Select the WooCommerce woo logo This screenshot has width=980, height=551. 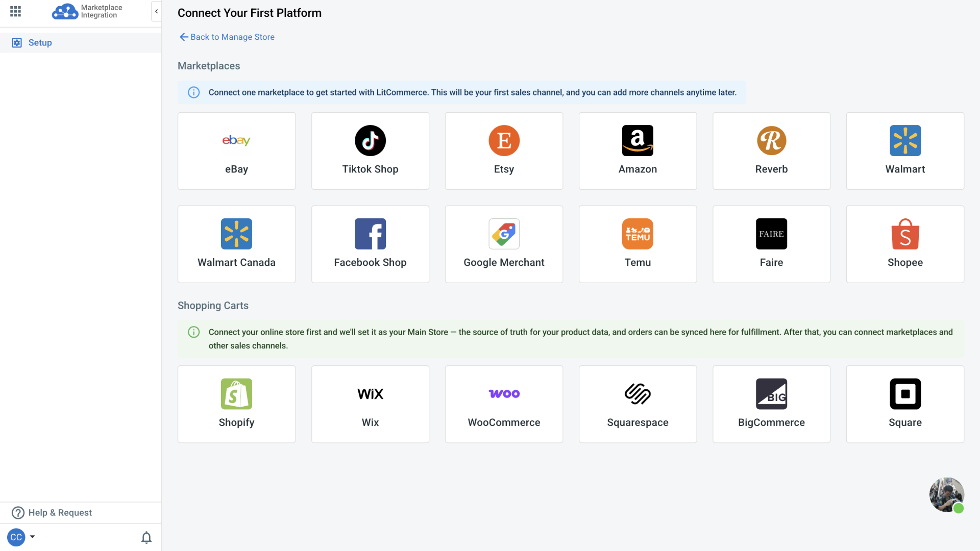pos(504,394)
